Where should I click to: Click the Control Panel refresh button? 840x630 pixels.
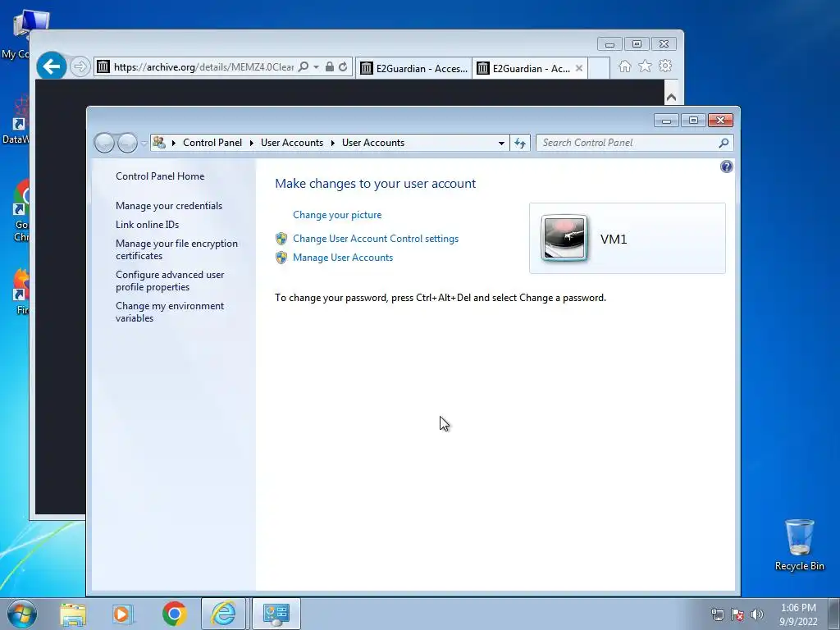point(519,143)
